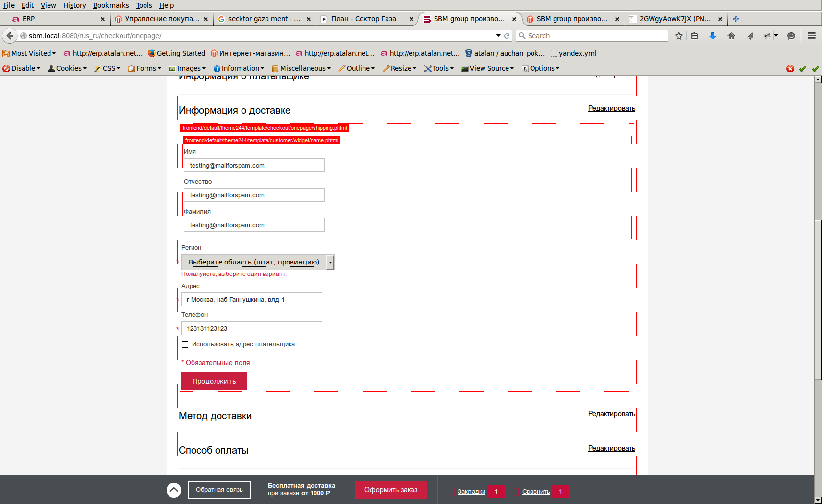Expand the Disable developer menu
This screenshot has height=504, width=822.
pos(22,68)
